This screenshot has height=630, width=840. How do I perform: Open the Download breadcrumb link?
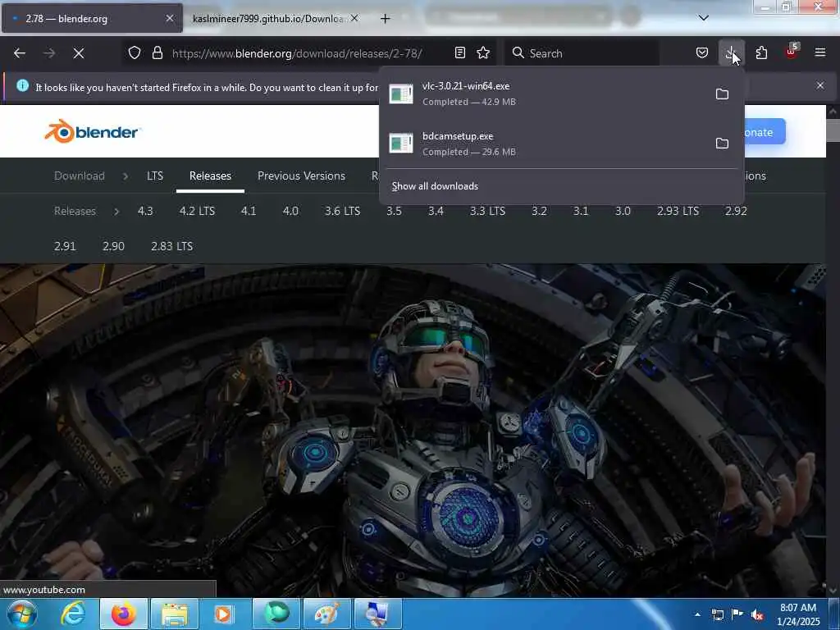(x=80, y=176)
